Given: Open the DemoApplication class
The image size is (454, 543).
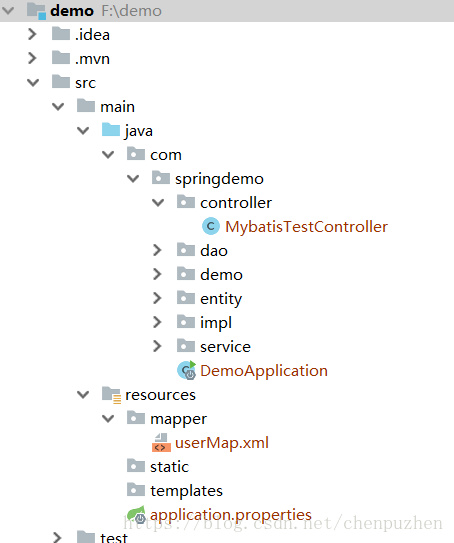Looking at the screenshot, I should pyautogui.click(x=264, y=371).
